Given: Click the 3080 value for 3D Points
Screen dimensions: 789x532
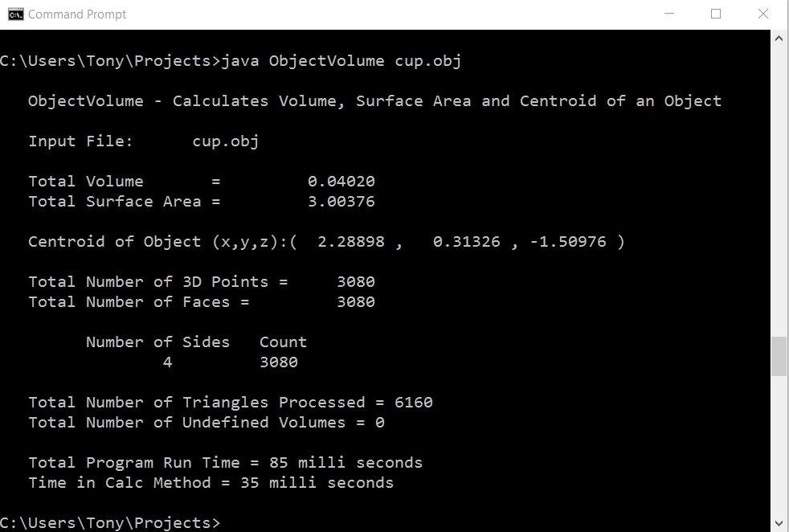Looking at the screenshot, I should [356, 282].
